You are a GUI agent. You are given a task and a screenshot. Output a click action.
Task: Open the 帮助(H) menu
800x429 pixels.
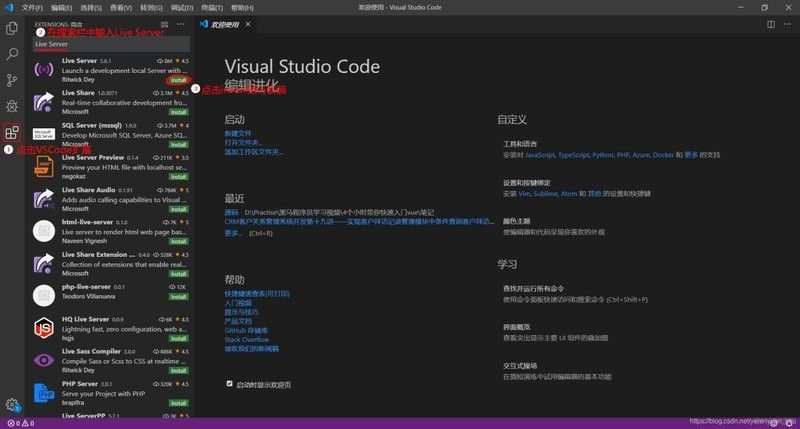[x=242, y=8]
